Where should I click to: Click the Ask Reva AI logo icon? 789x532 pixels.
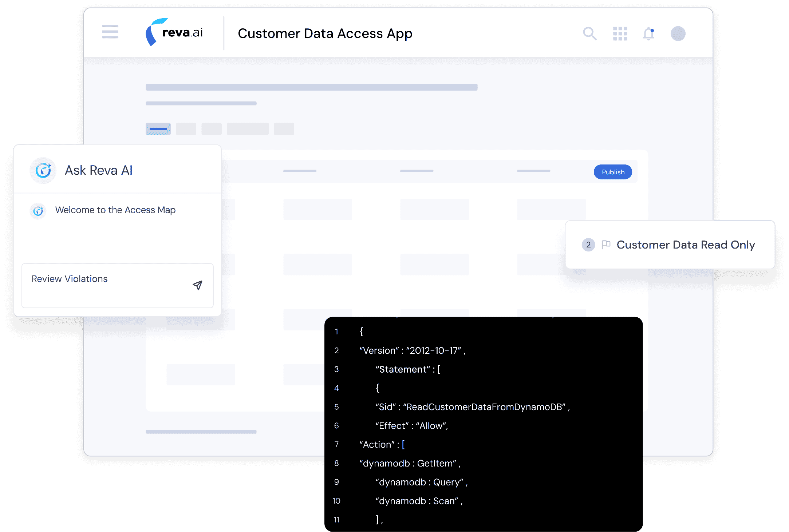coord(43,170)
